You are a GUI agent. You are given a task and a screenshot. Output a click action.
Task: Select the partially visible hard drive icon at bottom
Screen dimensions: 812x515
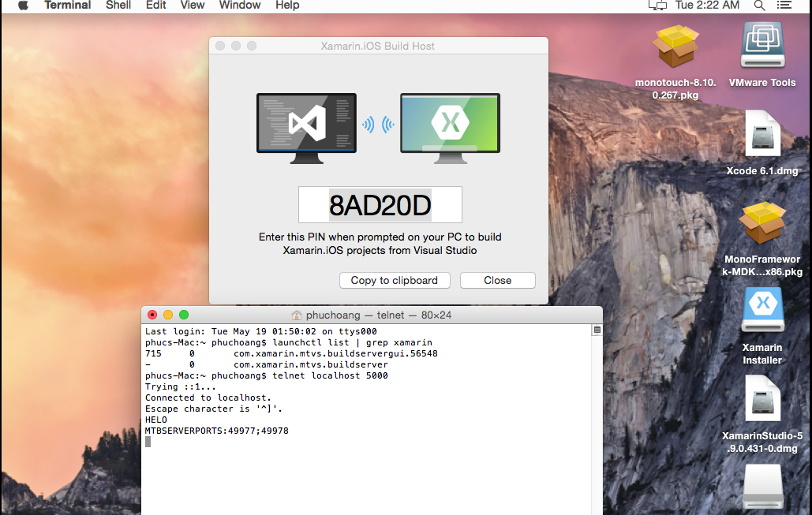pyautogui.click(x=762, y=487)
